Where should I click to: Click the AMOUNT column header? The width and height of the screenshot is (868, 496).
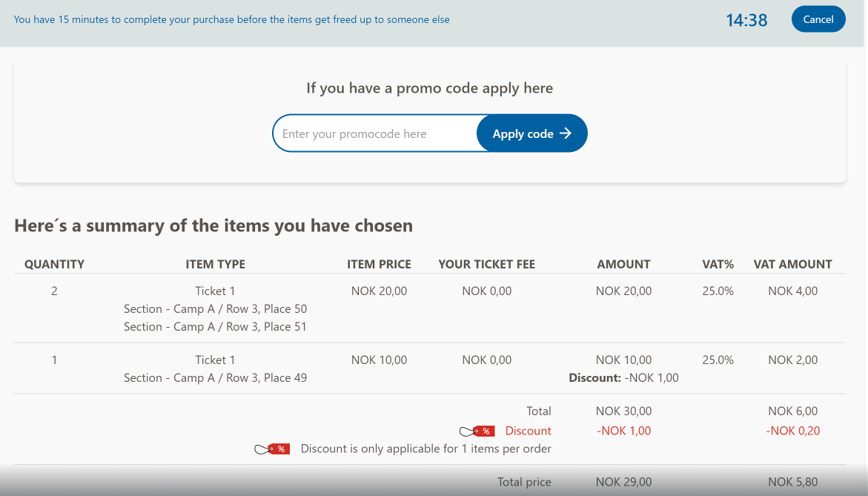[x=623, y=264]
